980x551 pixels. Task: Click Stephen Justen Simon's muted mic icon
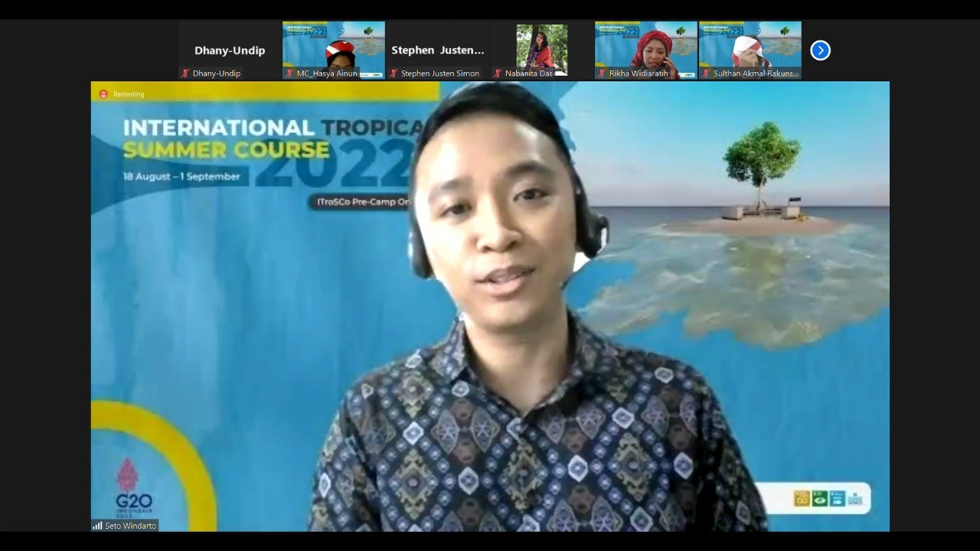pos(394,73)
